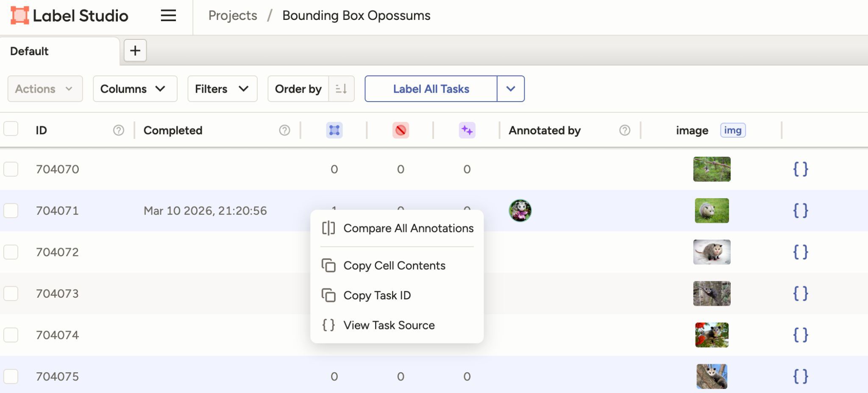This screenshot has height=393, width=868.
Task: Toggle sort order direction icon
Action: click(x=341, y=89)
